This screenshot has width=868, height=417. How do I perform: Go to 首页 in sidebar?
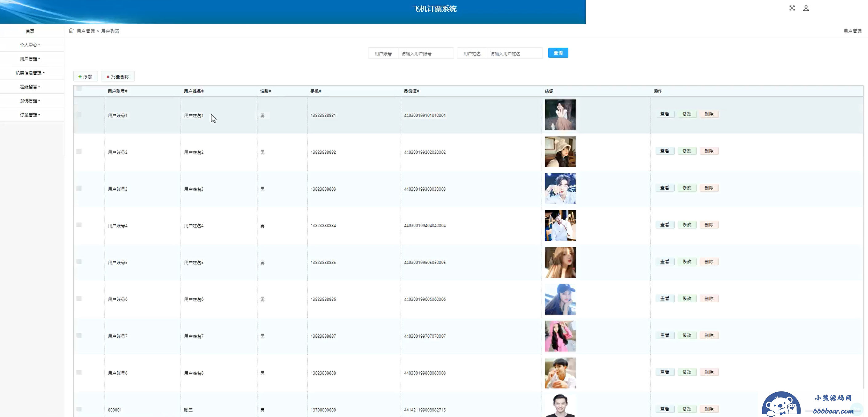[30, 31]
